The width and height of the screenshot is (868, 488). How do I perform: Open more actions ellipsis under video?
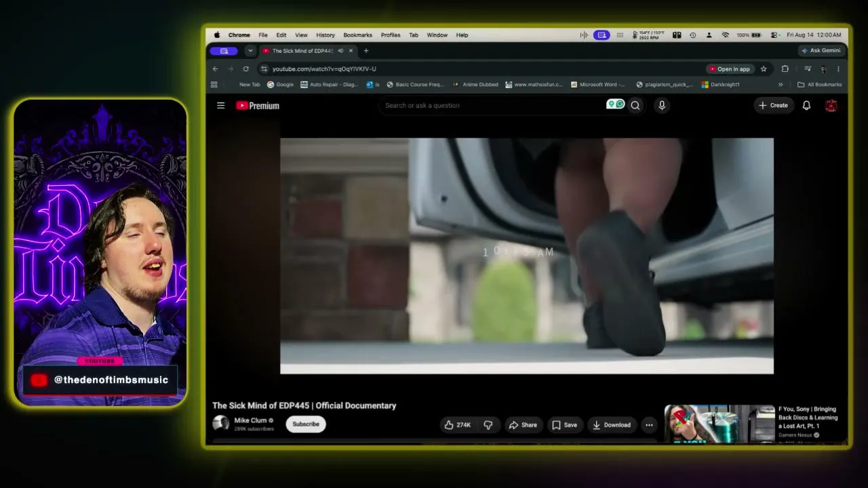coord(649,425)
